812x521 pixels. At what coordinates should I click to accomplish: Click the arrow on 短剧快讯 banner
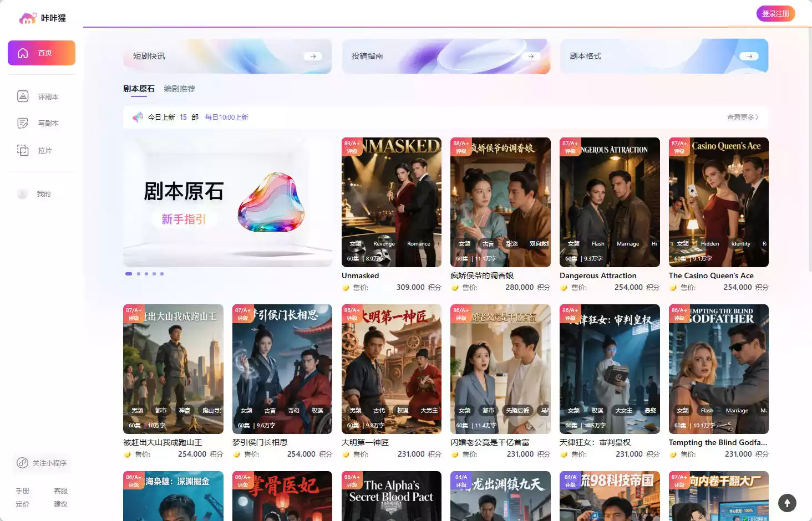[313, 56]
